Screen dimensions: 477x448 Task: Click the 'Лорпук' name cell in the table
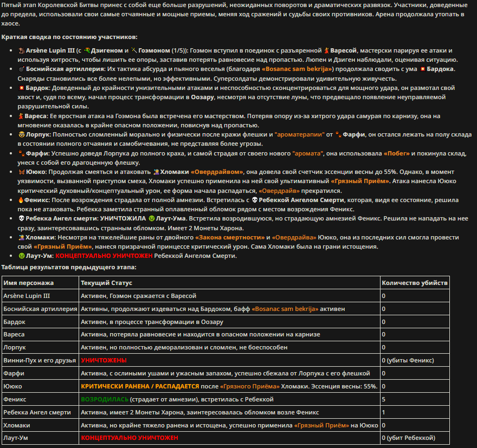point(40,347)
